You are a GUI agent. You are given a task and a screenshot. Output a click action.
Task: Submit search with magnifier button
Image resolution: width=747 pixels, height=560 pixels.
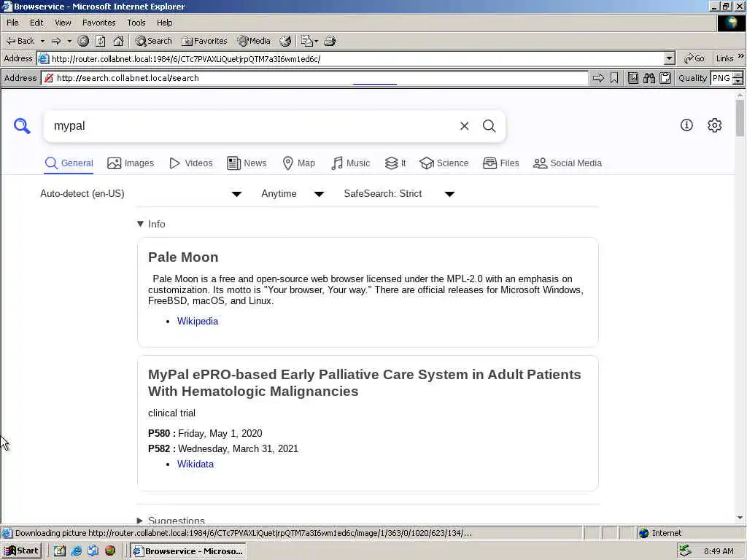tap(489, 125)
